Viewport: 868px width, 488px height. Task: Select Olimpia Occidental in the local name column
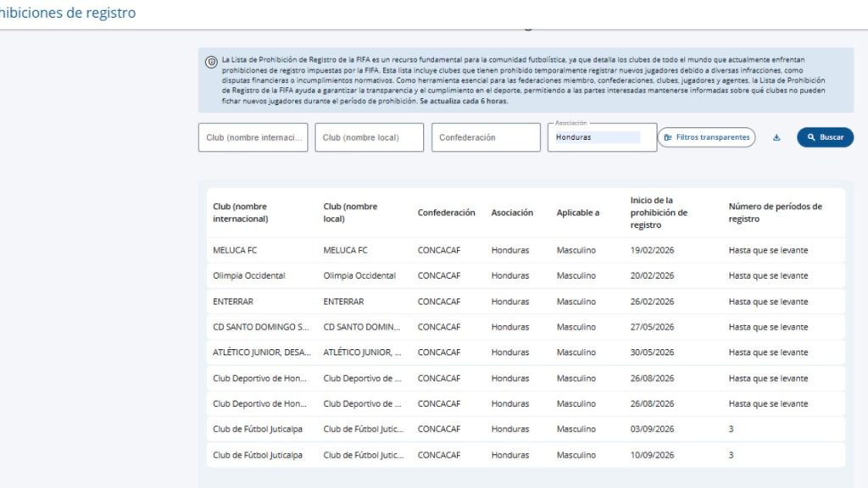tap(359, 275)
